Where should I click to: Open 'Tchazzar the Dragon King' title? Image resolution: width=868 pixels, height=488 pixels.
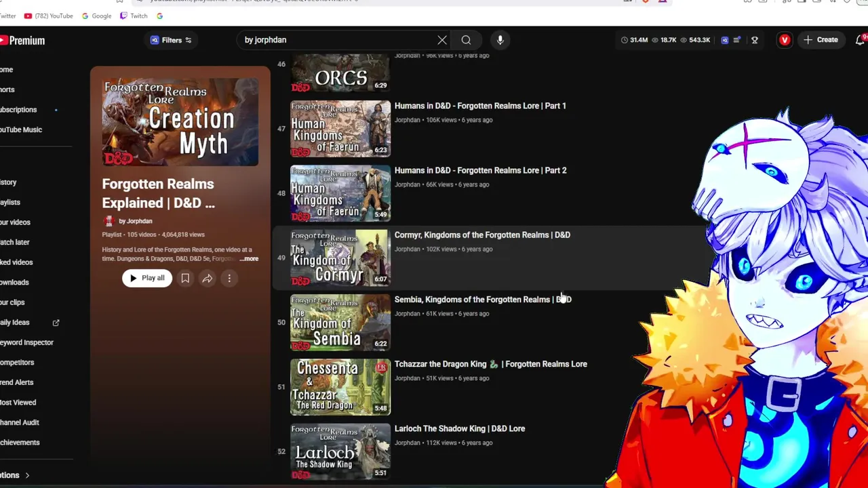pos(491,364)
